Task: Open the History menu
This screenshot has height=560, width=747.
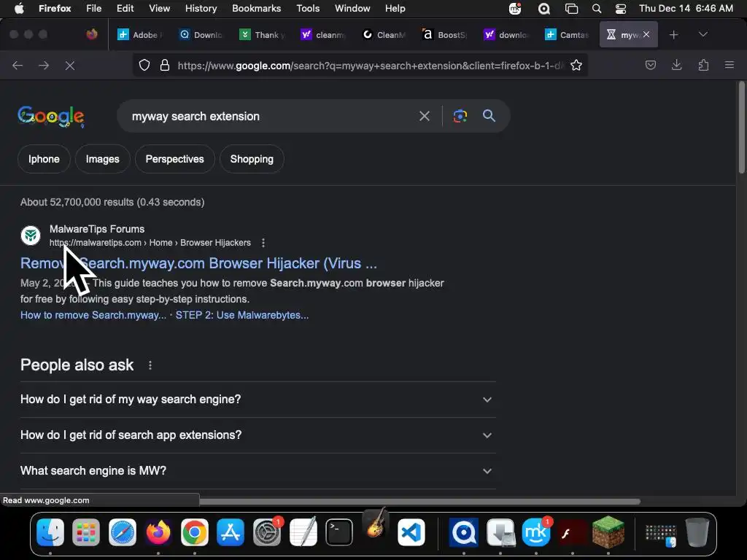Action: [201, 9]
